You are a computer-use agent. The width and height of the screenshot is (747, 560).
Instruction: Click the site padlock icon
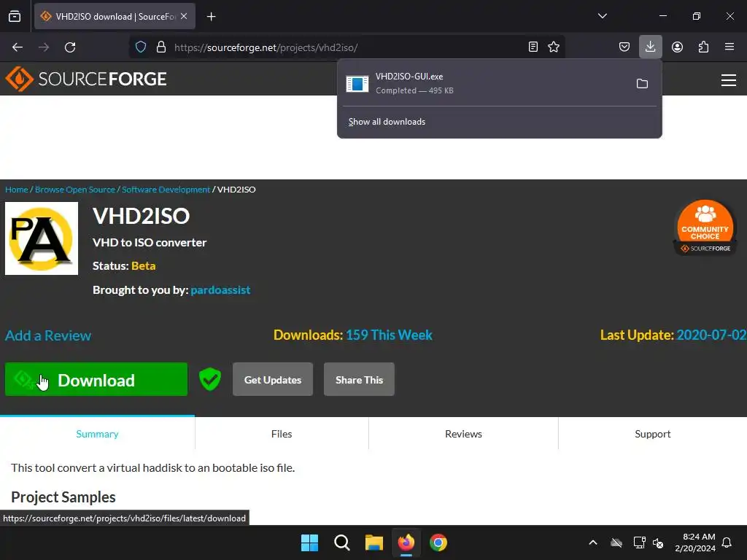(x=161, y=47)
